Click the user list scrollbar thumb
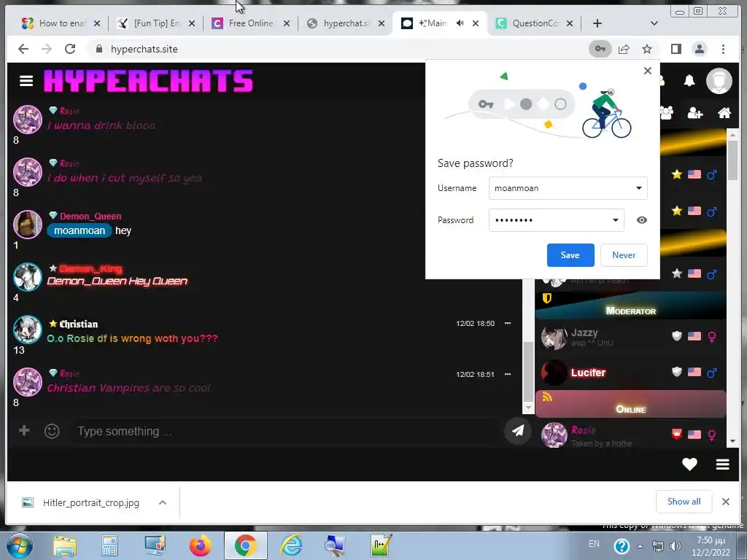Image resolution: width=747 pixels, height=560 pixels. point(732,160)
